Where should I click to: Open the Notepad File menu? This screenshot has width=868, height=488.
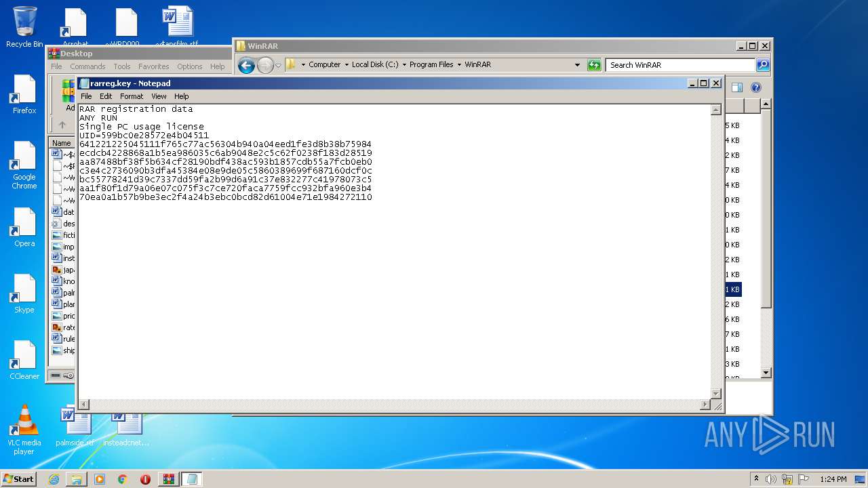(x=86, y=96)
